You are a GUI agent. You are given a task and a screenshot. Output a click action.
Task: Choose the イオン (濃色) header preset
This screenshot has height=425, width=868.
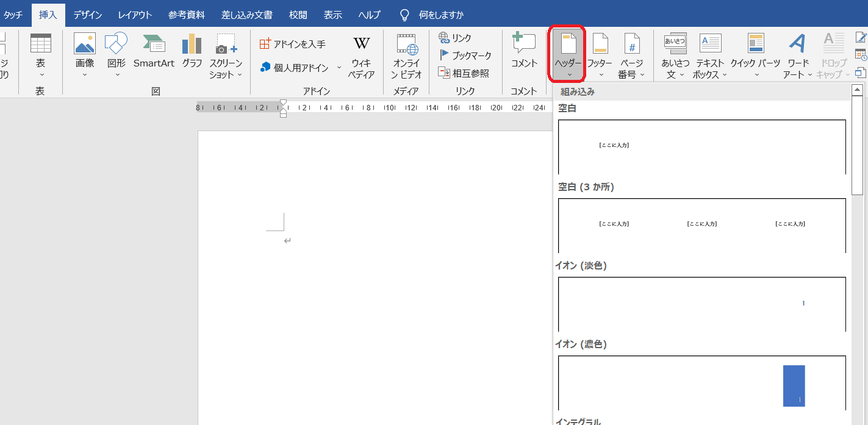coord(701,382)
